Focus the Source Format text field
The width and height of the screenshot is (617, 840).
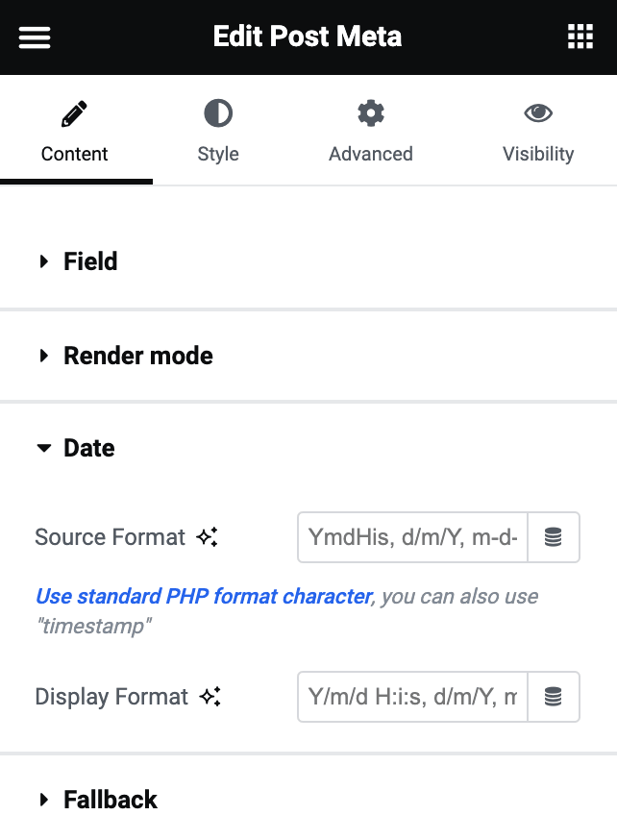(412, 537)
